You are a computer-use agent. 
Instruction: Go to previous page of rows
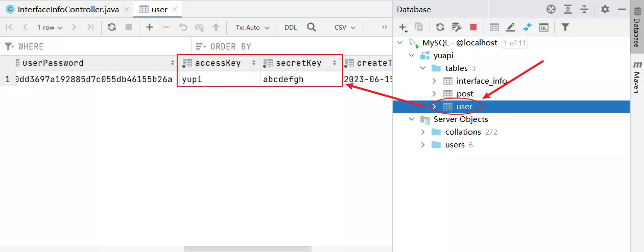25,28
